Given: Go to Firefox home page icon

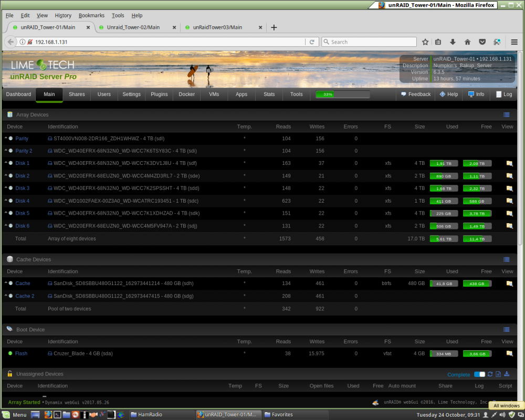Looking at the screenshot, I should coord(467,42).
